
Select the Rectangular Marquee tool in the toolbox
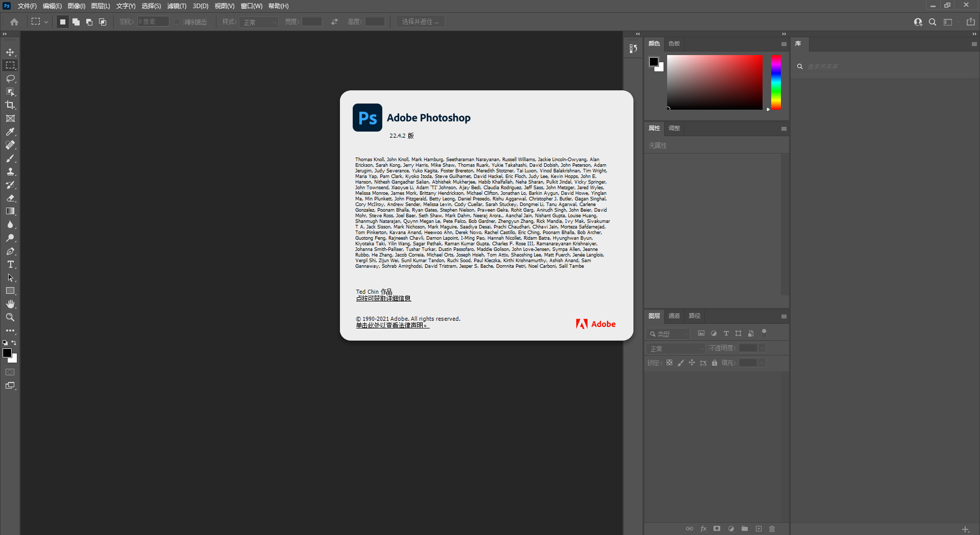(x=10, y=65)
